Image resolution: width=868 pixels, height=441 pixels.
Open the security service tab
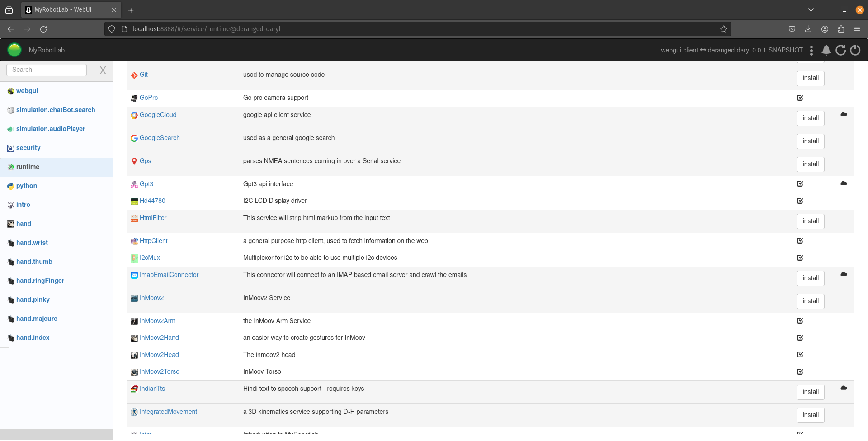point(28,148)
